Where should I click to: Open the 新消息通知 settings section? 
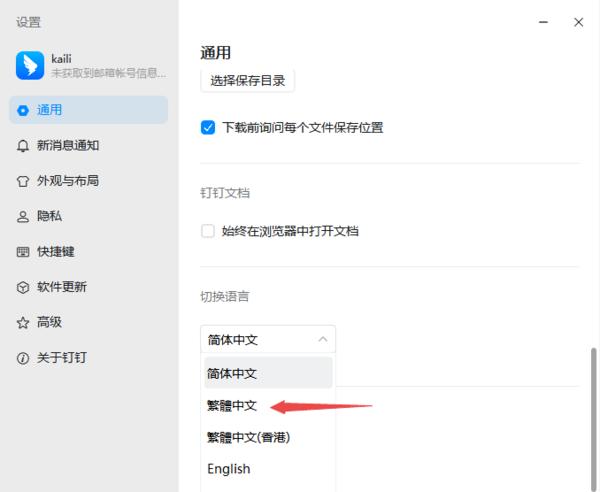[x=68, y=146]
